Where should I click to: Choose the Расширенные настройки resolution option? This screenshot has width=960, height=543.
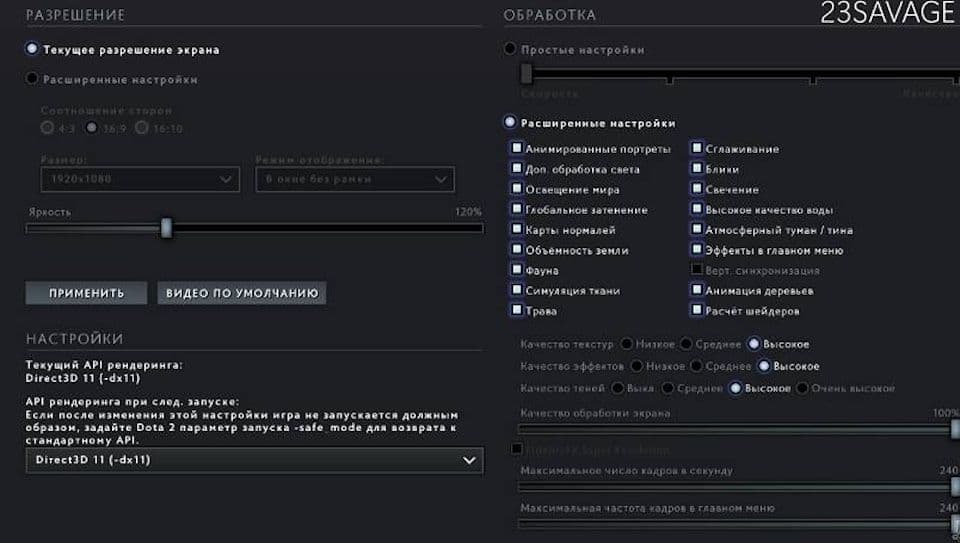click(33, 79)
